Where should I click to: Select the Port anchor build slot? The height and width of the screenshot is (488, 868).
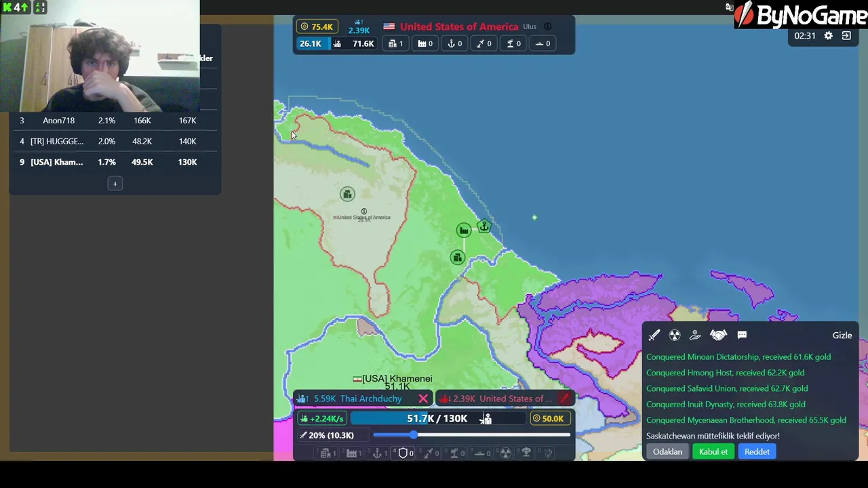pos(378,453)
